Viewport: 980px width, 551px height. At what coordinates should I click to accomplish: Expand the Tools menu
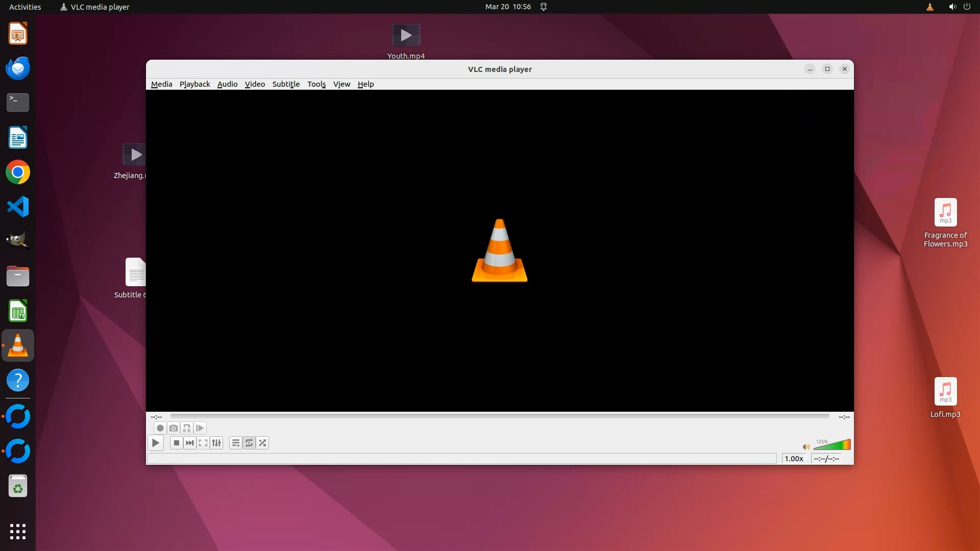point(316,84)
